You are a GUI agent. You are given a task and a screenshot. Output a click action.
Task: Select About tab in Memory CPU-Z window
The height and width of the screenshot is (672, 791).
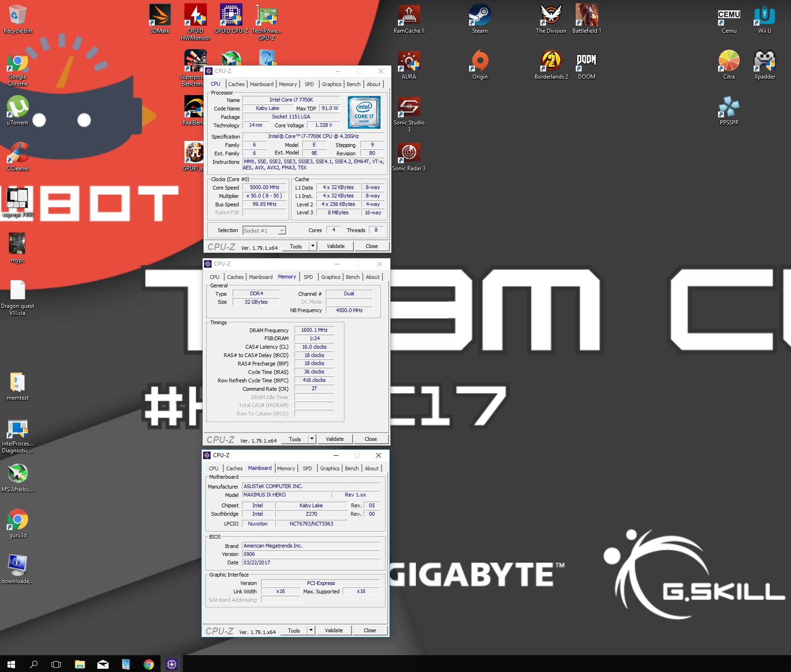pyautogui.click(x=373, y=277)
